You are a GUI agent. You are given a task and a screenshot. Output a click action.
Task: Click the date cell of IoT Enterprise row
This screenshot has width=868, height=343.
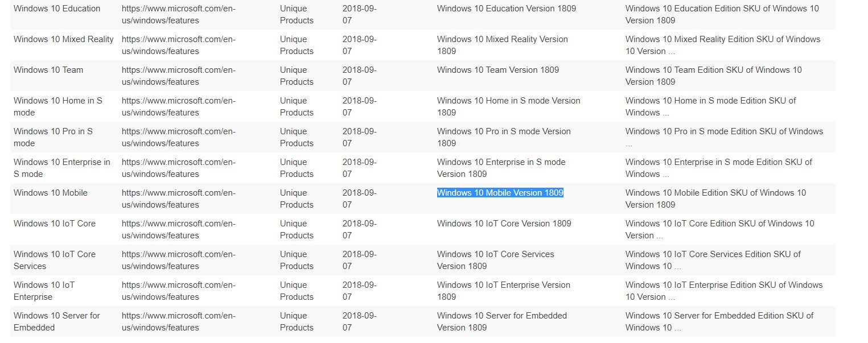[359, 291]
